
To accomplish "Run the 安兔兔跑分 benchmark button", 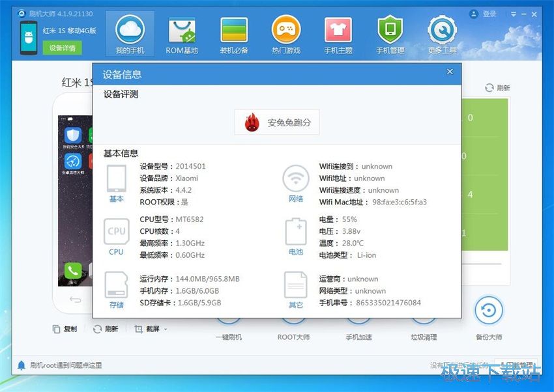I will 276,122.
